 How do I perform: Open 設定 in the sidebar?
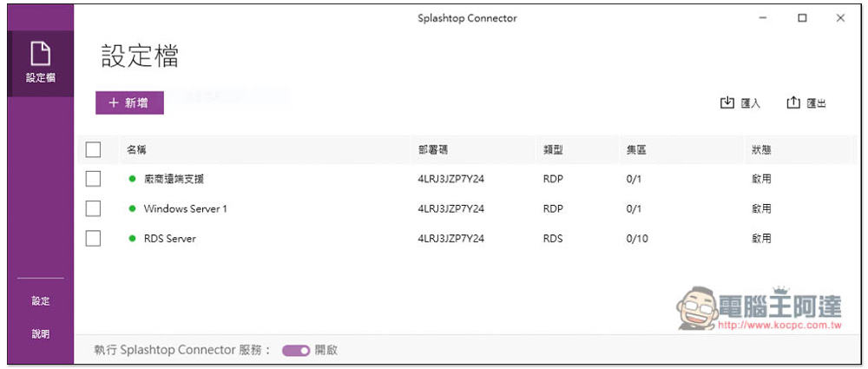(x=41, y=301)
